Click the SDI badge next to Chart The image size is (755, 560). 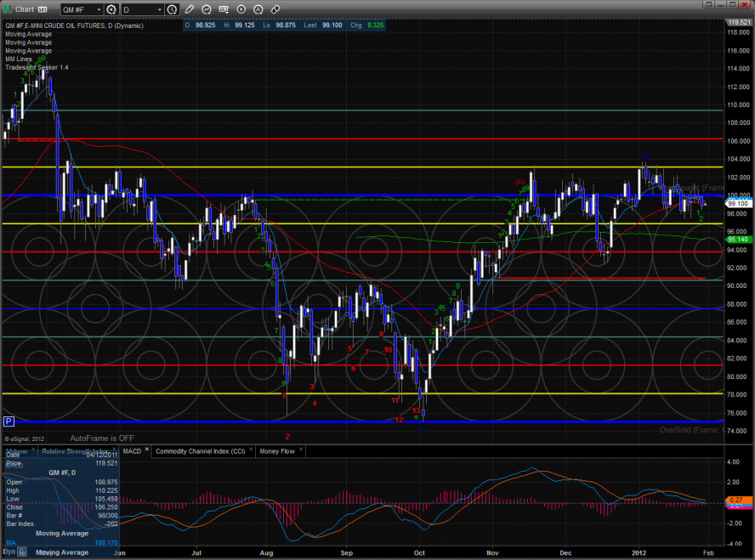[x=43, y=9]
